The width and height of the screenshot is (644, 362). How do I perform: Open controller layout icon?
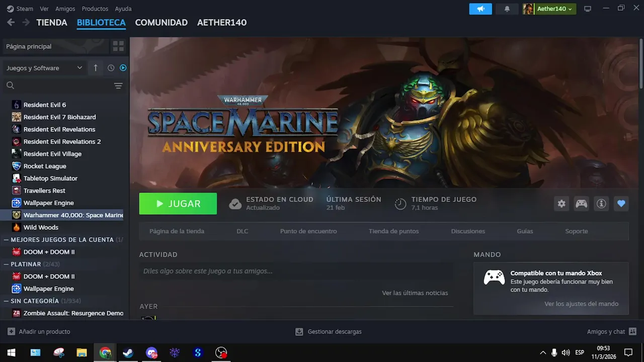[581, 204]
